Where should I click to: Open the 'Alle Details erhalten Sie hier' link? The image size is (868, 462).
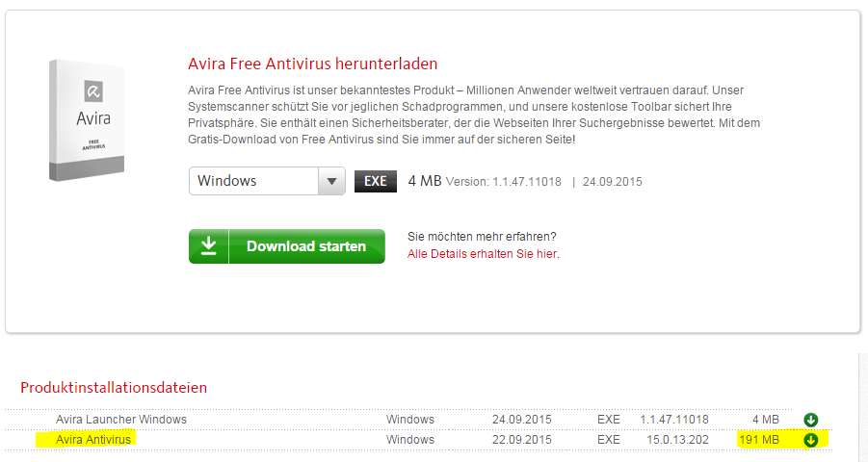[484, 254]
